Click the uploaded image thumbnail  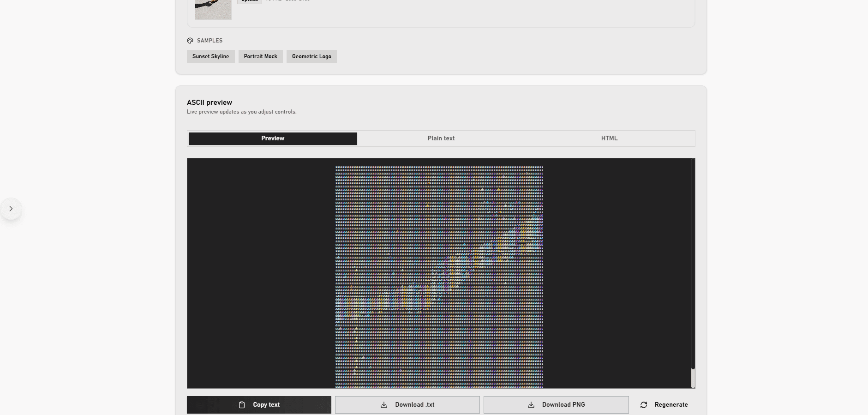213,9
